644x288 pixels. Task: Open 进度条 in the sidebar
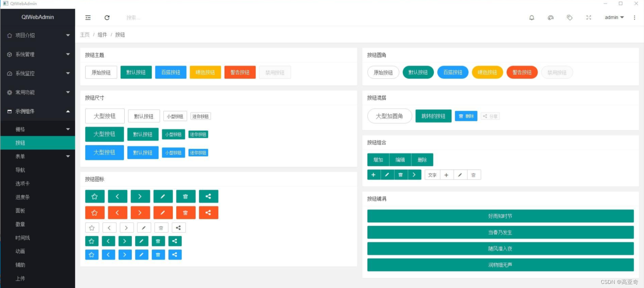coord(38,197)
